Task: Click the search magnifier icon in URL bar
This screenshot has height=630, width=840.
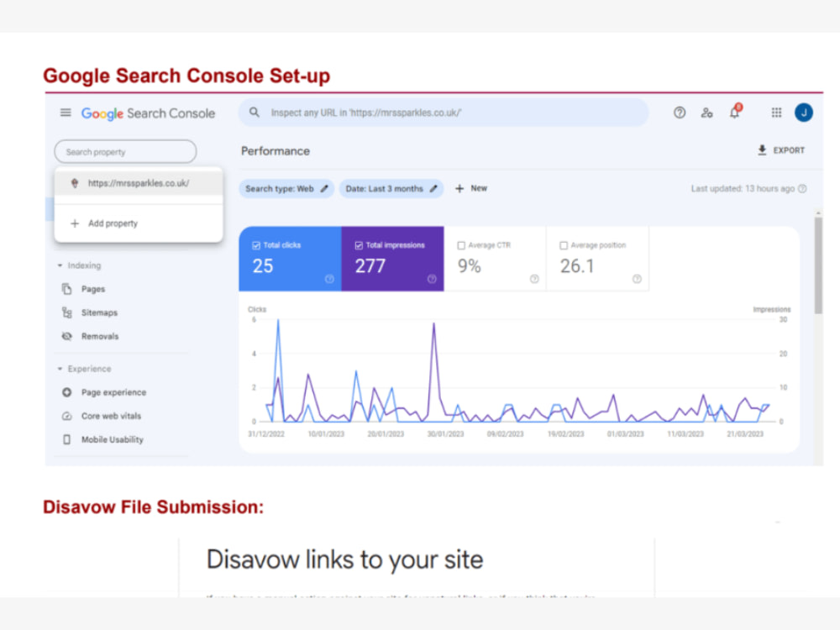Action: [255, 112]
